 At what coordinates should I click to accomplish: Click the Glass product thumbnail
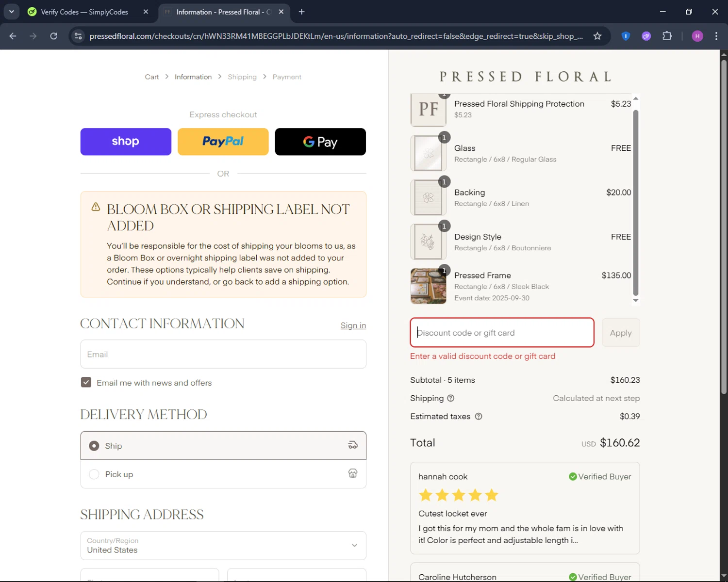pos(428,153)
